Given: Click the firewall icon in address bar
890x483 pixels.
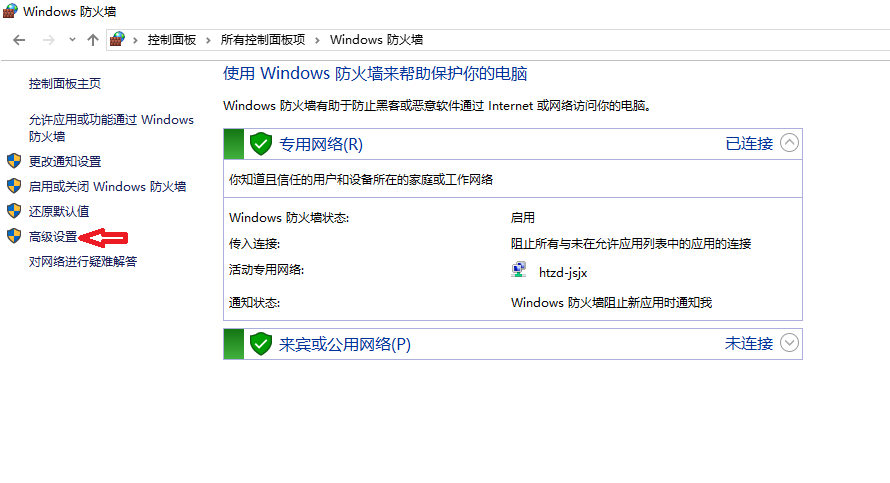Looking at the screenshot, I should 117,39.
